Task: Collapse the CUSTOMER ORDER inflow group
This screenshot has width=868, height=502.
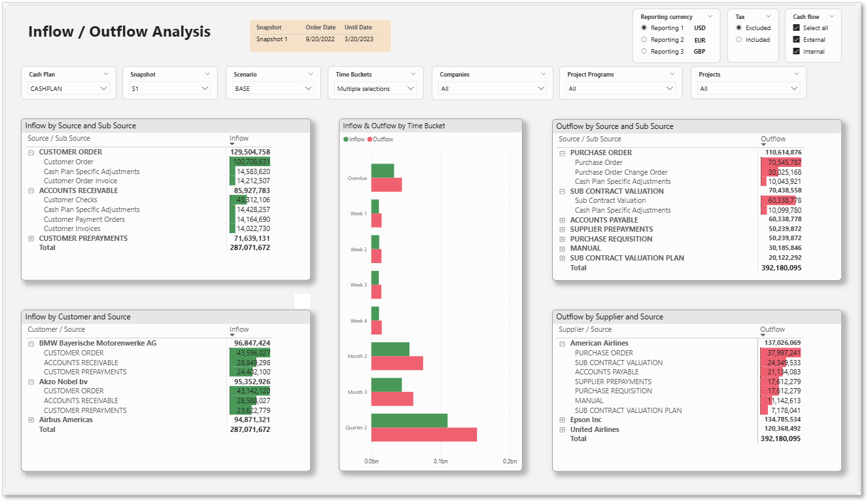Action: click(x=31, y=152)
